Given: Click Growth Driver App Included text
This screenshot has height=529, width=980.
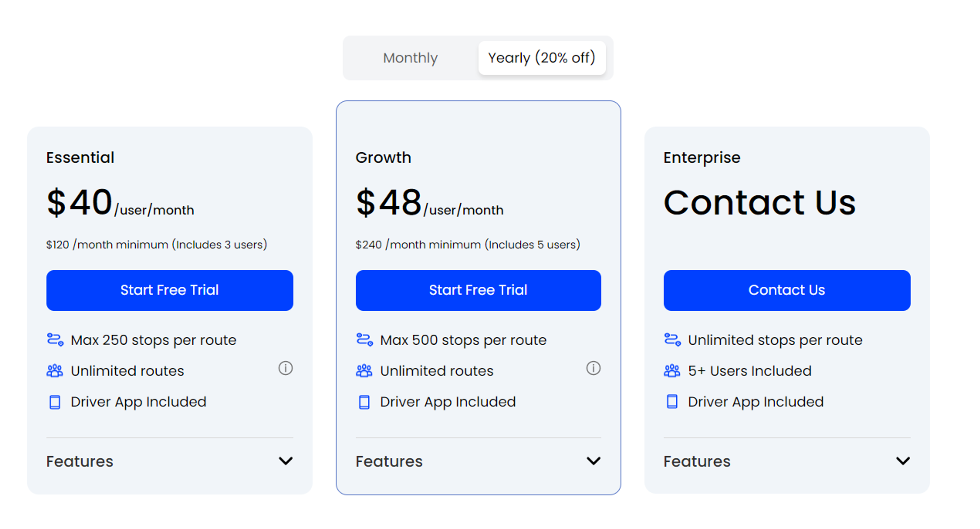Looking at the screenshot, I should (448, 402).
